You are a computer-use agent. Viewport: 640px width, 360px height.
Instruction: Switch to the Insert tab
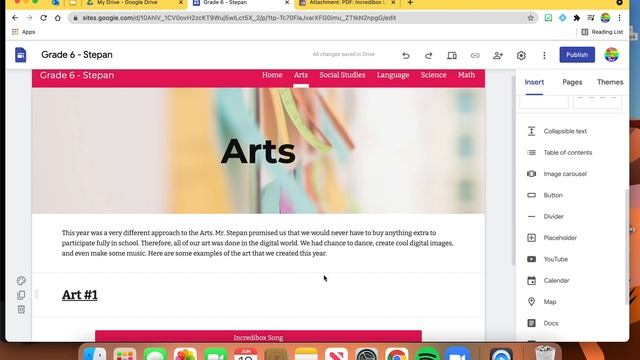[x=534, y=82]
